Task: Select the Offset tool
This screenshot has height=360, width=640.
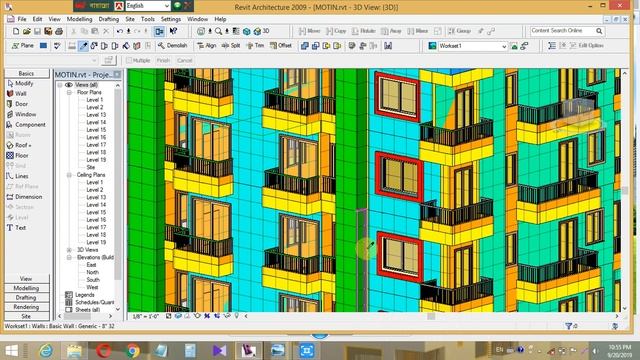Action: [x=281, y=46]
